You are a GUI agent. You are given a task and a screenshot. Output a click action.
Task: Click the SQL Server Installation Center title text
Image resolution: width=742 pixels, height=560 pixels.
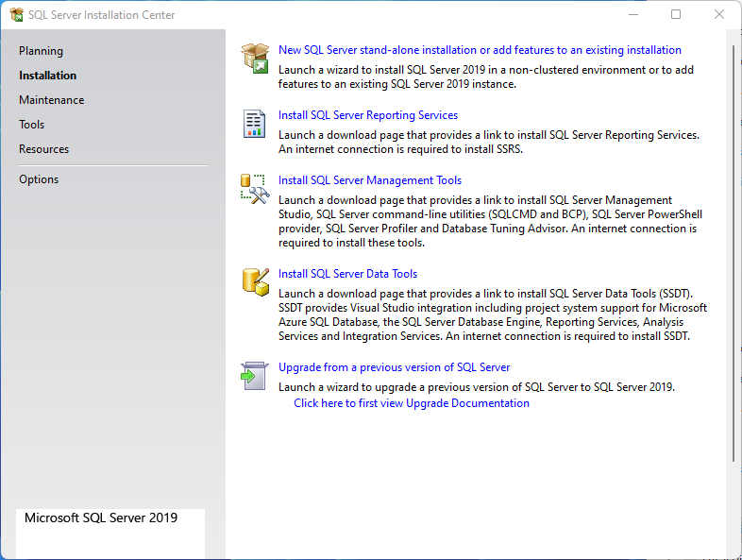pyautogui.click(x=101, y=15)
